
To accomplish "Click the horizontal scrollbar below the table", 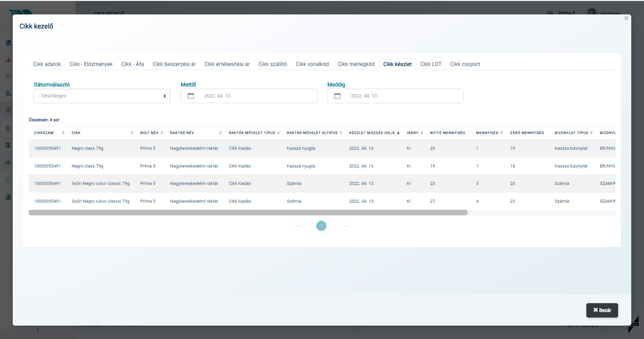I will click(248, 212).
